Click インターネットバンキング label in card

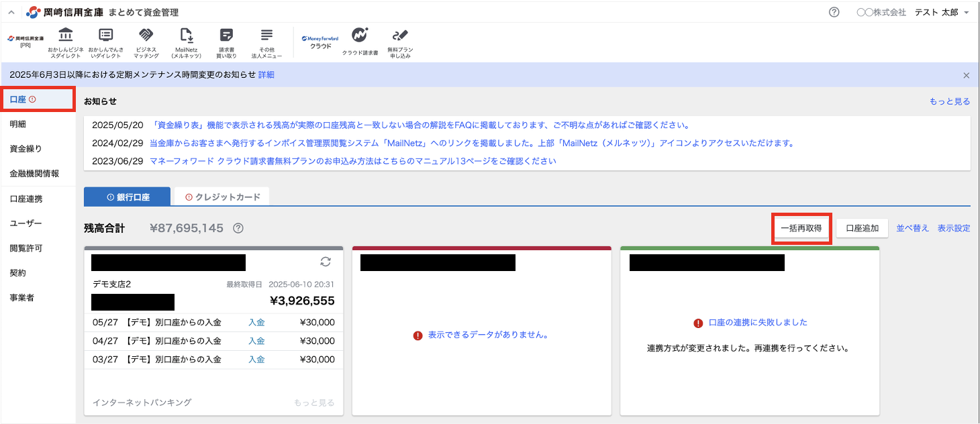[142, 403]
